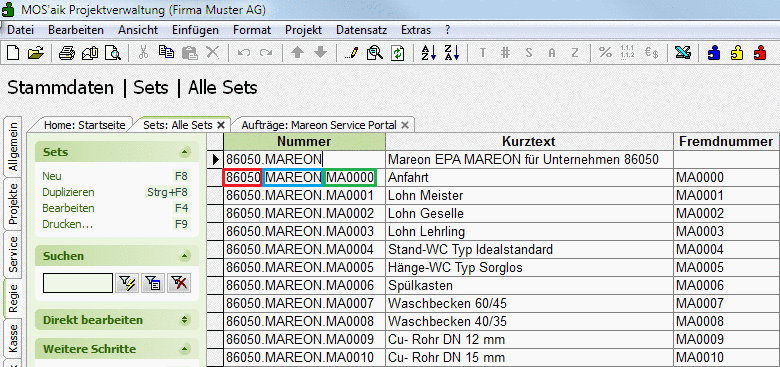The image size is (780, 367).
Task: Collapse the Sets panel section
Action: coord(185,152)
